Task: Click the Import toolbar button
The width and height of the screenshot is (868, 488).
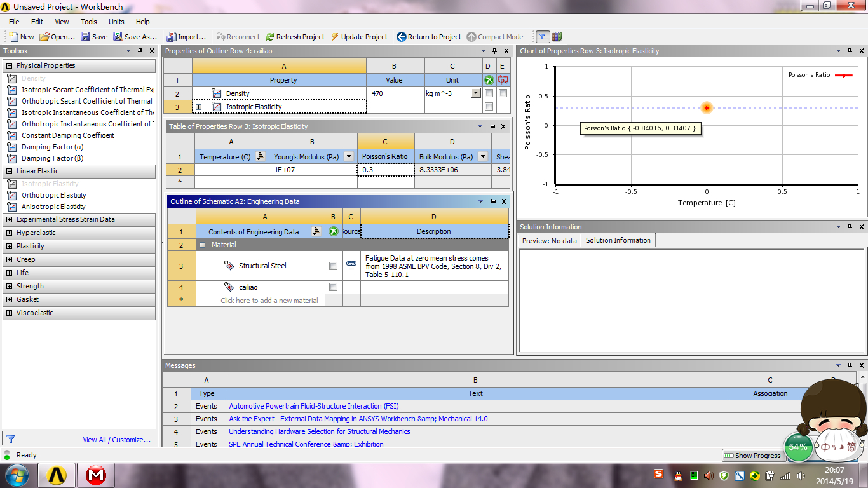Action: coord(186,37)
